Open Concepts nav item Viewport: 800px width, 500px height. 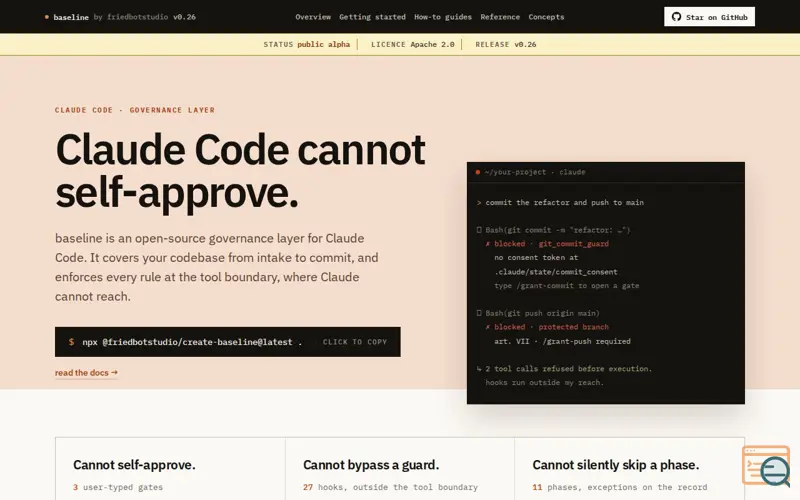point(546,17)
